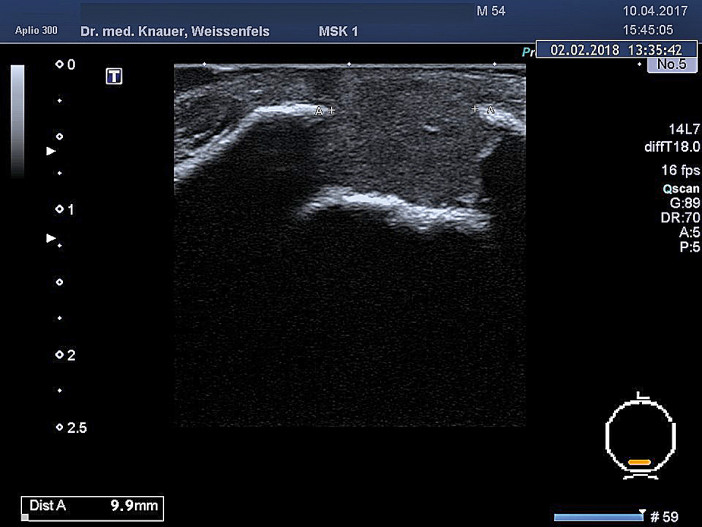Click the A:5 parameter value
This screenshot has width=702, height=527.
689,232
